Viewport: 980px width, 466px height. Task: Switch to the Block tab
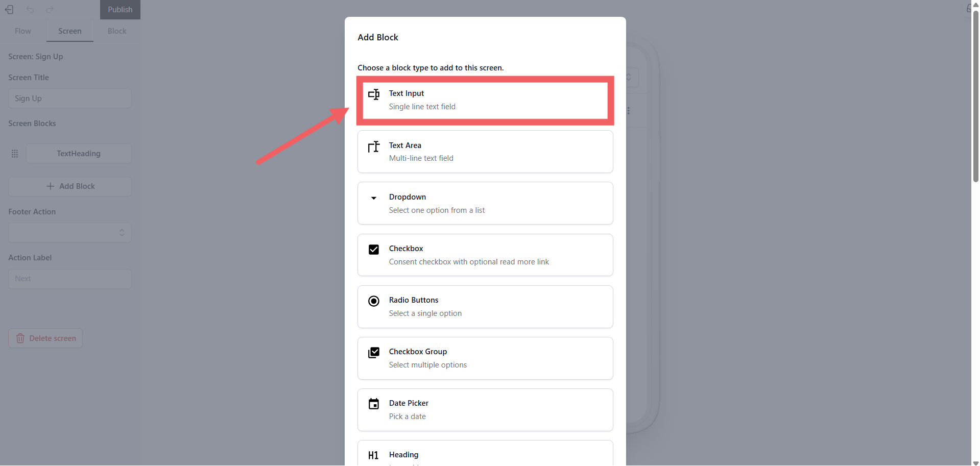coord(117,31)
